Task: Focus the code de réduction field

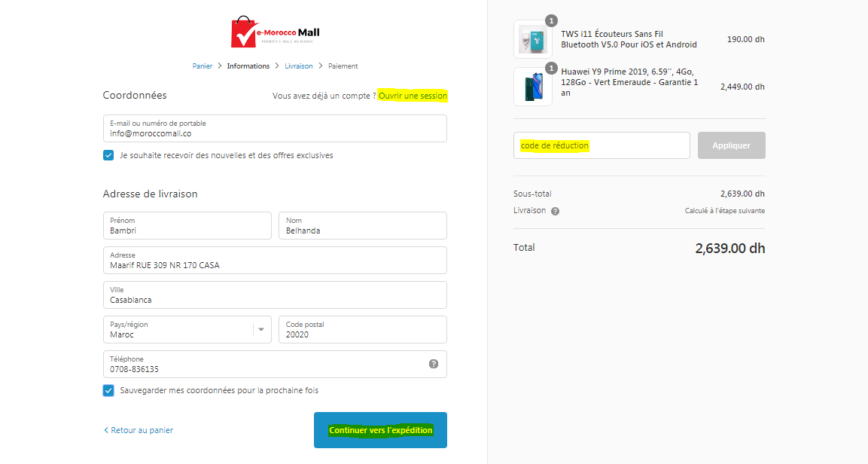Action: [x=602, y=145]
